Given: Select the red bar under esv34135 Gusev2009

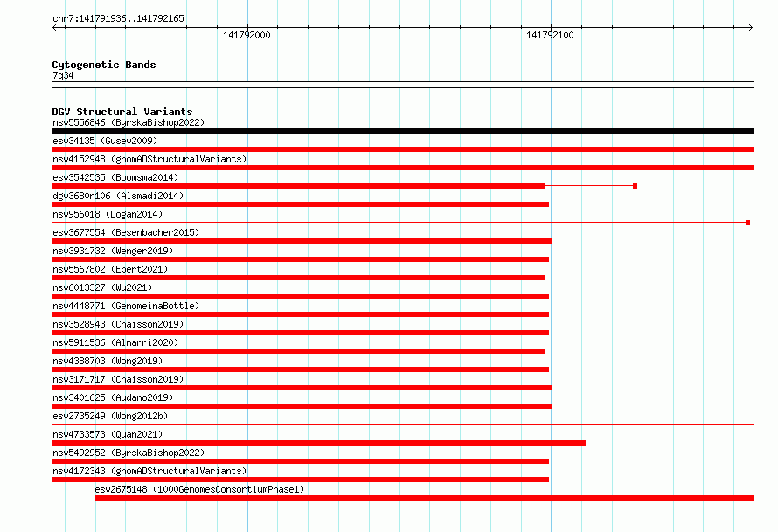Looking at the screenshot, I should click(402, 149).
